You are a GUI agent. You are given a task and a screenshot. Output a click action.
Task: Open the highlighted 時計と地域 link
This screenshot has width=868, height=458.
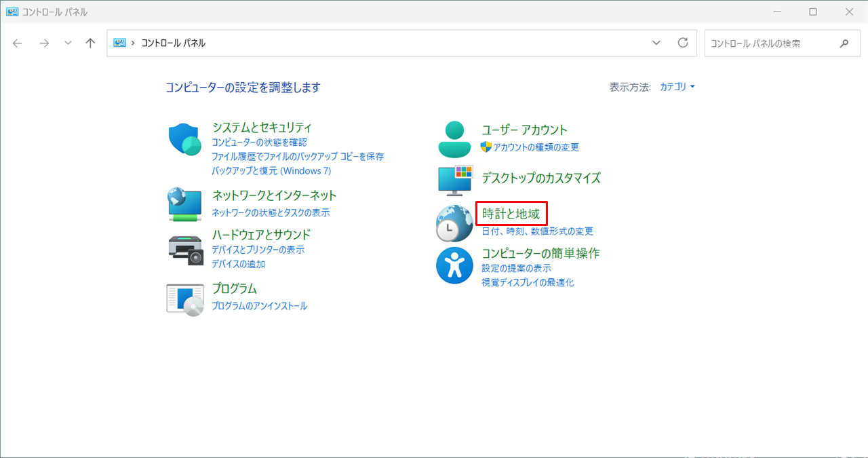[x=511, y=214]
